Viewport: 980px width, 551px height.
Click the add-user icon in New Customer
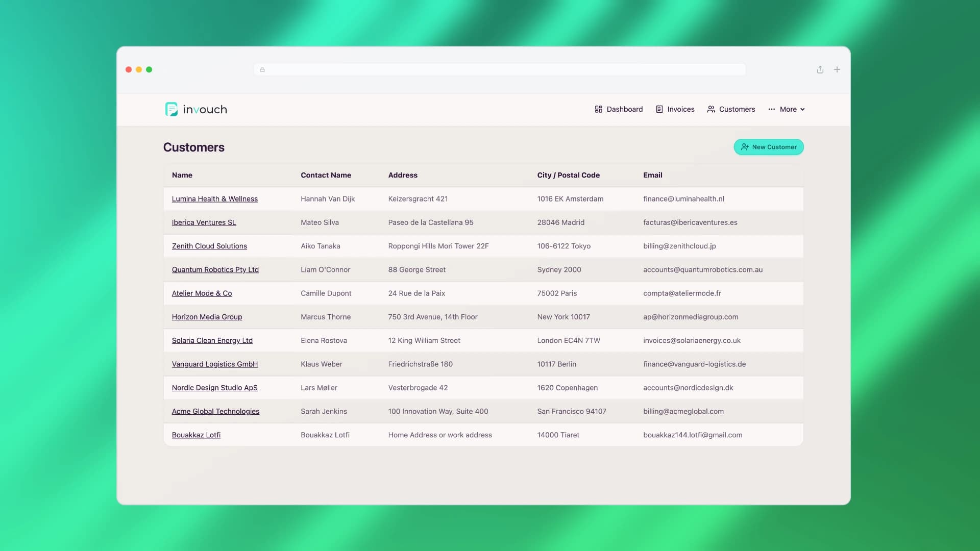pos(745,147)
